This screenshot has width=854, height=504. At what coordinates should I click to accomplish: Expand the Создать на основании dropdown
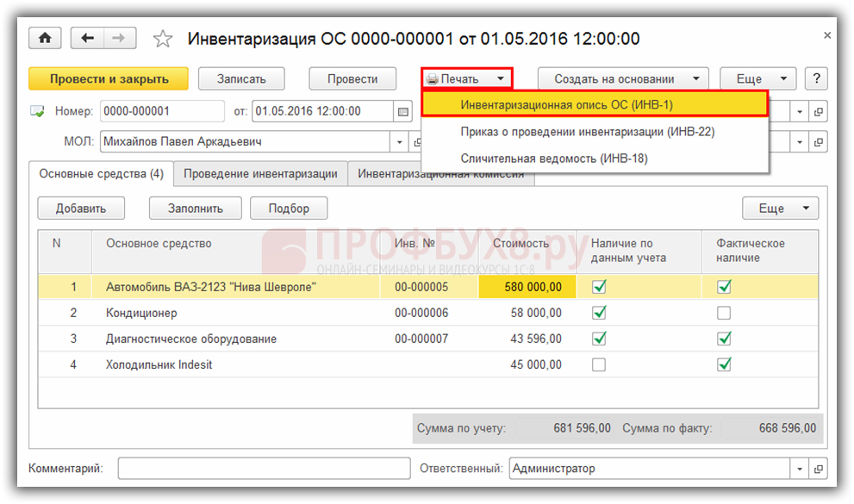tap(623, 79)
